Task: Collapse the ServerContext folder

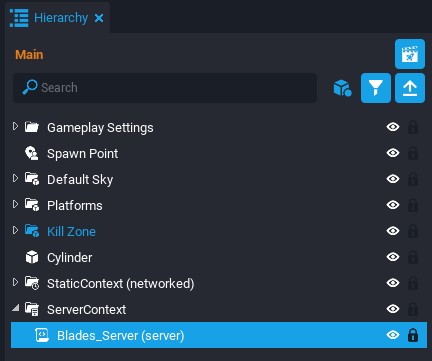Action: (x=15, y=308)
